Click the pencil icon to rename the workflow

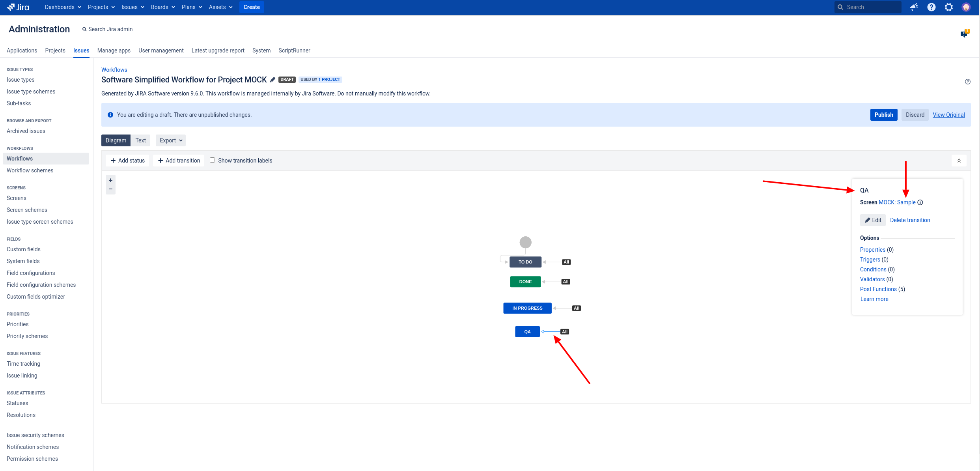[273, 80]
